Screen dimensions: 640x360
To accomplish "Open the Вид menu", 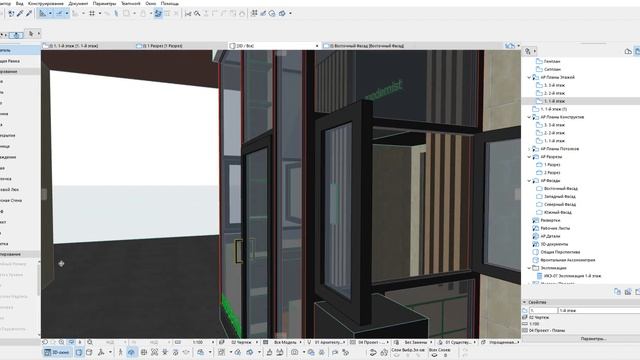I will [x=19, y=3].
